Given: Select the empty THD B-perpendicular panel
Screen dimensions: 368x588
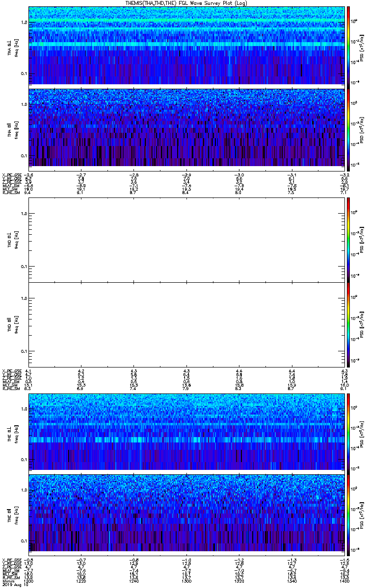Looking at the screenshot, I should coord(186,240).
